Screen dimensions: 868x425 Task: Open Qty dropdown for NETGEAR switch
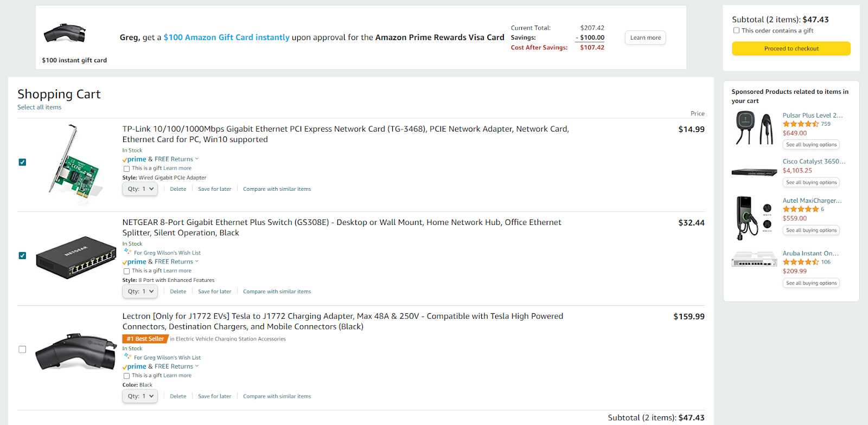pos(140,292)
